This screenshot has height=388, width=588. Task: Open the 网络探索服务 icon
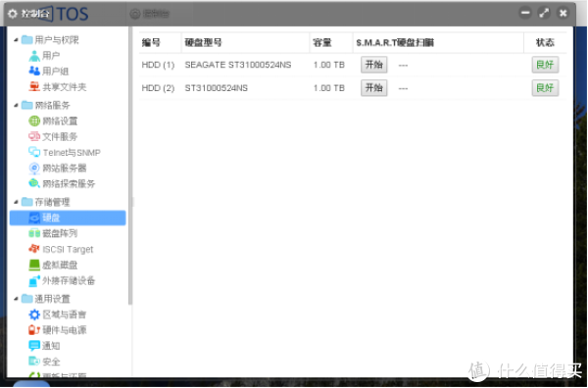point(34,183)
